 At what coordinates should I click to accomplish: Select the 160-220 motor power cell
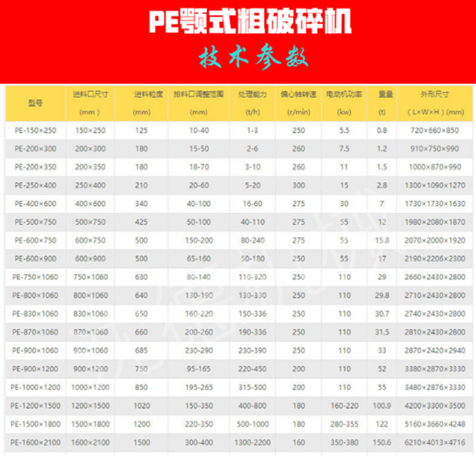[344, 405]
